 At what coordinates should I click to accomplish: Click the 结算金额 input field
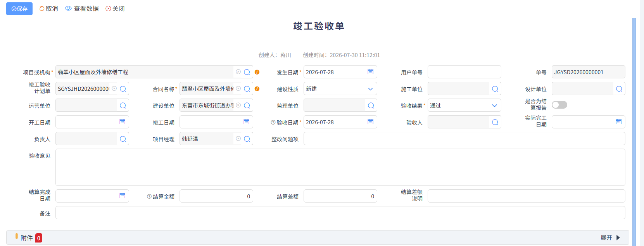tap(216, 196)
